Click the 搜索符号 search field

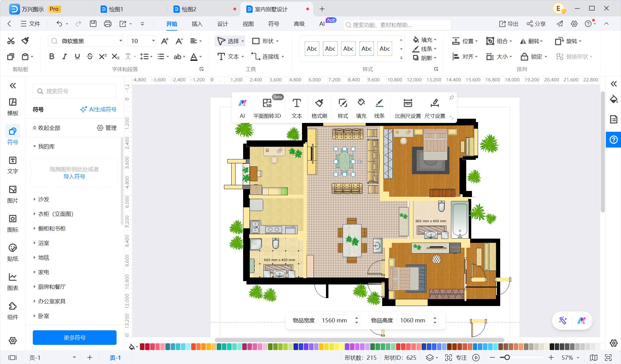(75, 91)
